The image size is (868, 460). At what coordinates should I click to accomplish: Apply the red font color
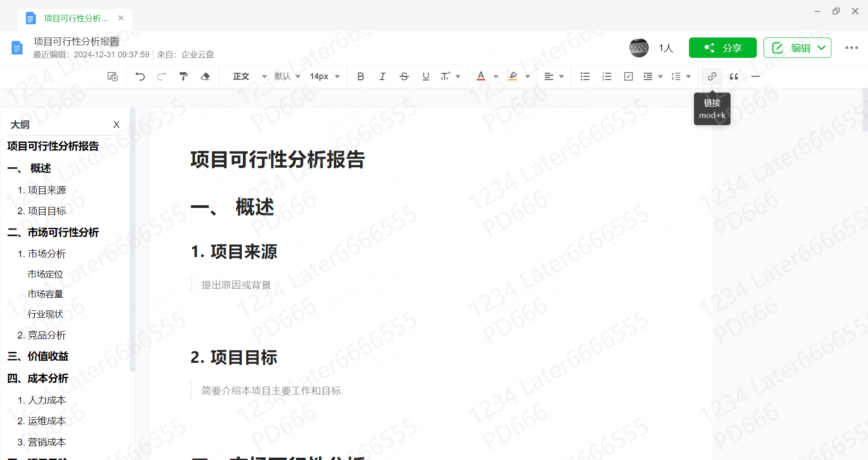pyautogui.click(x=481, y=76)
